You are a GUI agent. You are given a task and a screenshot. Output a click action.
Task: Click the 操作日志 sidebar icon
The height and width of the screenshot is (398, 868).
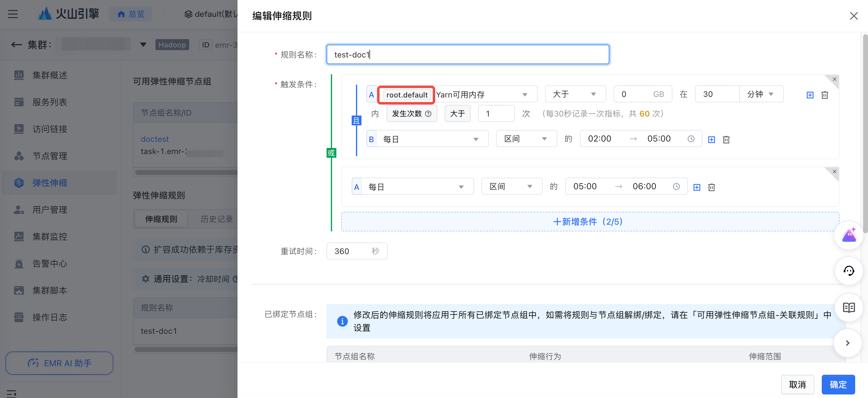point(19,317)
